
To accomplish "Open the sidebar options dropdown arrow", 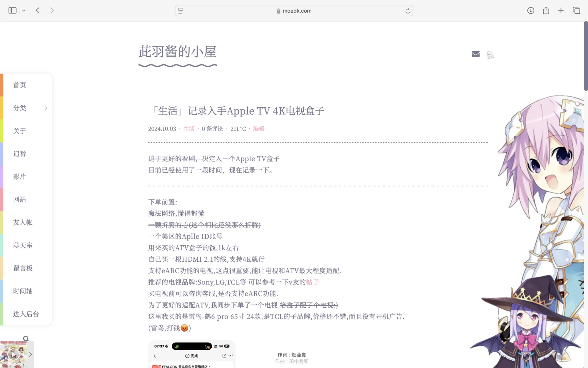I will 23,10.
